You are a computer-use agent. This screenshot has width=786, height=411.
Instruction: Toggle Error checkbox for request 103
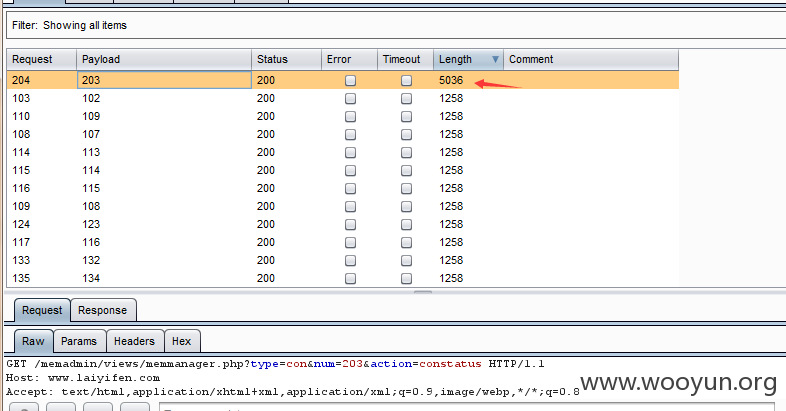click(350, 98)
